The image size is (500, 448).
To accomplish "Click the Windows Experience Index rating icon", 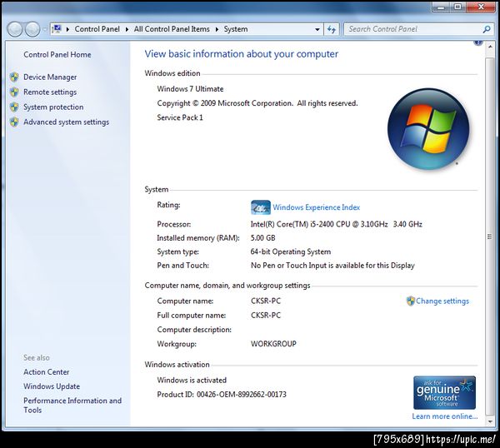I will pyautogui.click(x=261, y=207).
